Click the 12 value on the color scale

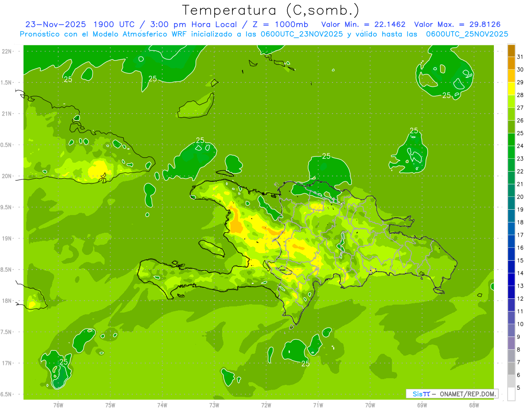pyautogui.click(x=520, y=298)
